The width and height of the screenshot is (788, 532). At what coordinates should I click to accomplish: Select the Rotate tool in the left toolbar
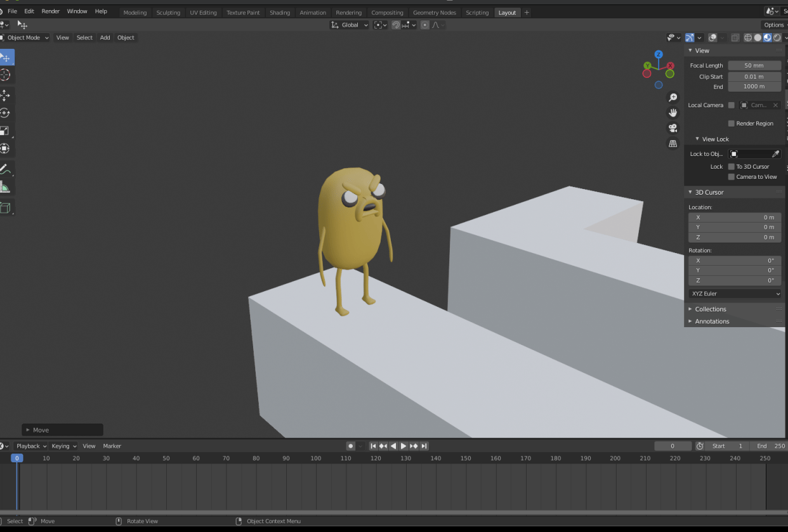6,112
